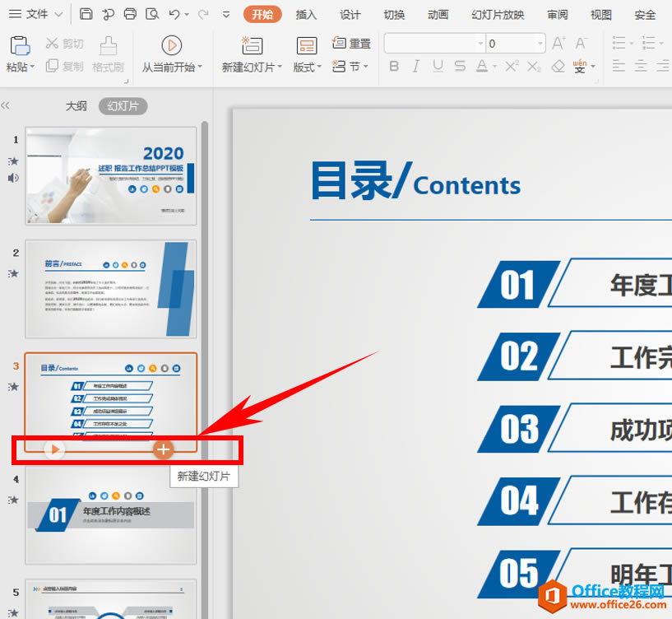Open the font size dropdown
Viewport: 672px width, 619px height.
(540, 44)
